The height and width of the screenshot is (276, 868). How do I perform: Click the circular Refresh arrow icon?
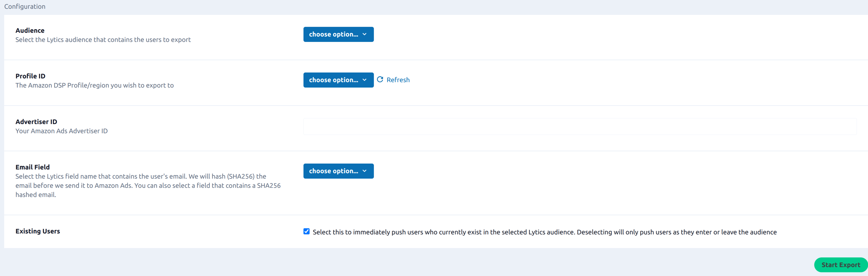click(x=380, y=80)
